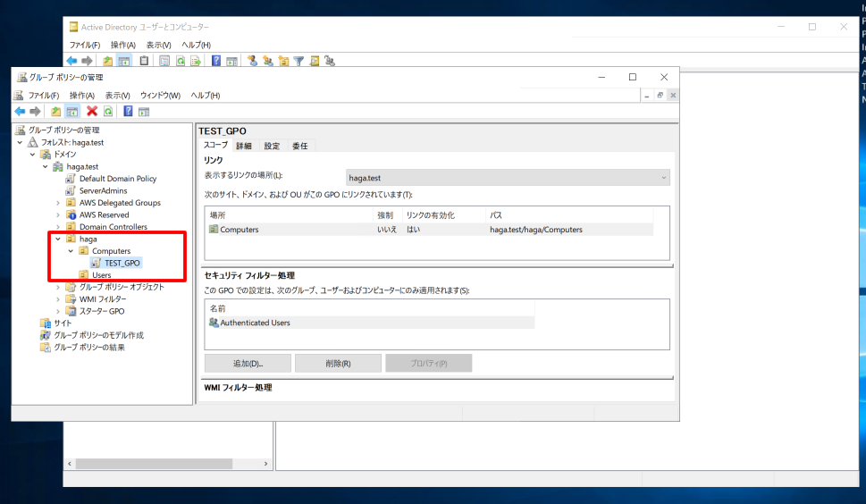866x504 pixels.
Task: Select グループ ポリシーの結果 node
Action: pyautogui.click(x=88, y=348)
